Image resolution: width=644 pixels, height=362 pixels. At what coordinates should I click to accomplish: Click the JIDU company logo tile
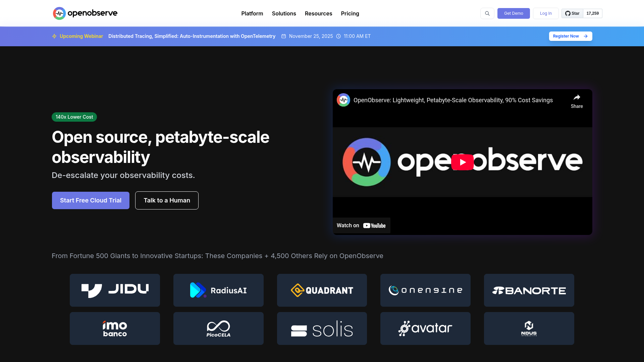[115, 290]
